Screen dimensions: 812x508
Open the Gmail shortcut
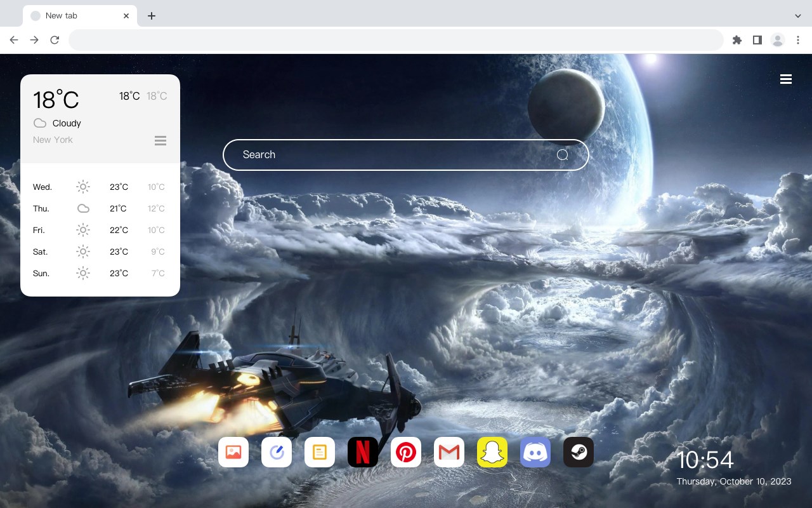point(449,452)
